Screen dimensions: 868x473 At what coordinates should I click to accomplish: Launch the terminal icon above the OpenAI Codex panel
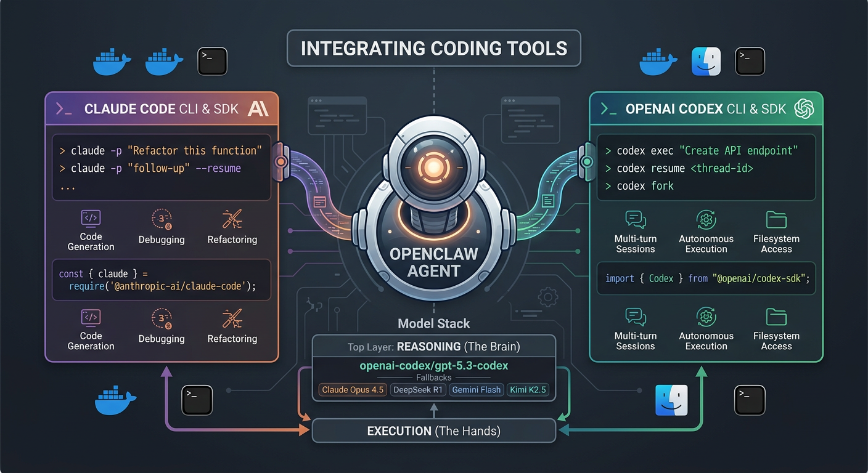tap(750, 62)
